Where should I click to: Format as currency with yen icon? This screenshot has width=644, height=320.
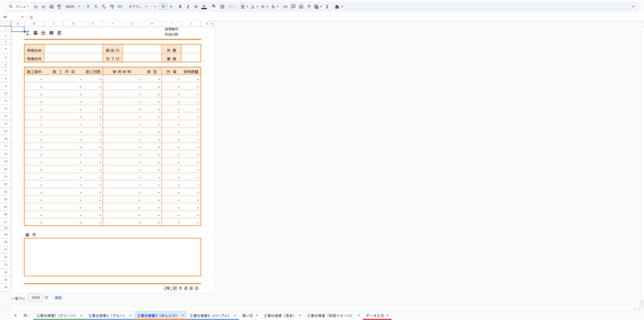tap(88, 6)
